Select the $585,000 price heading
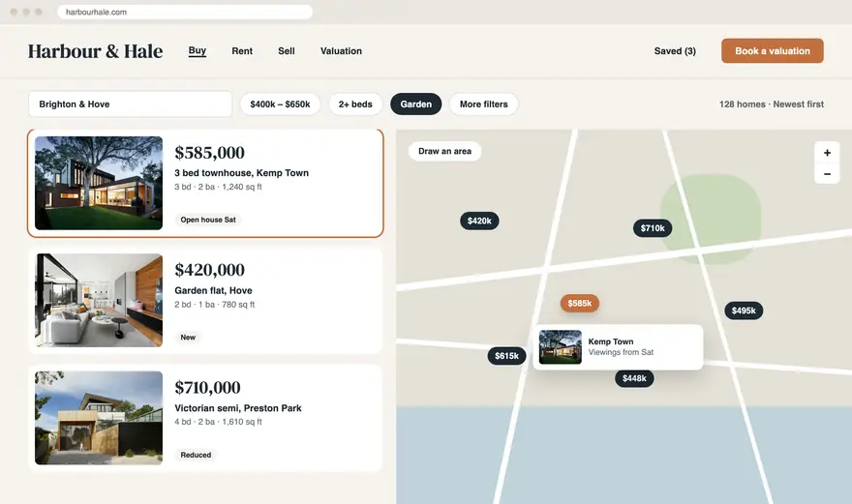 [x=209, y=153]
